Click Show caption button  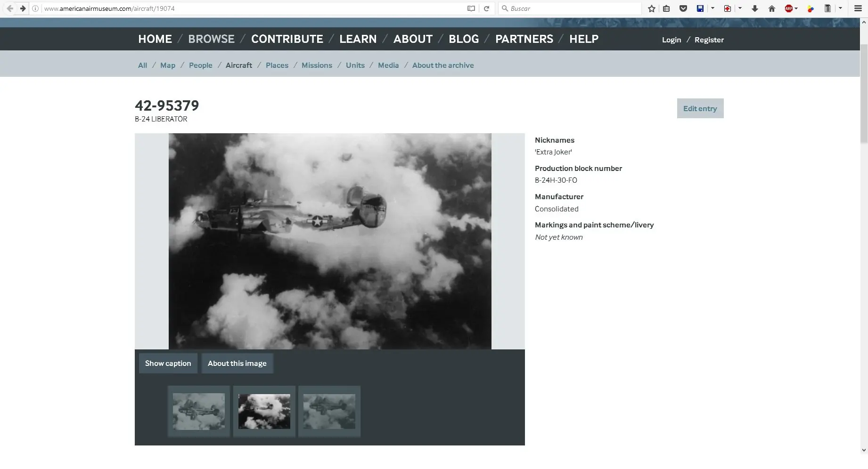tap(168, 364)
